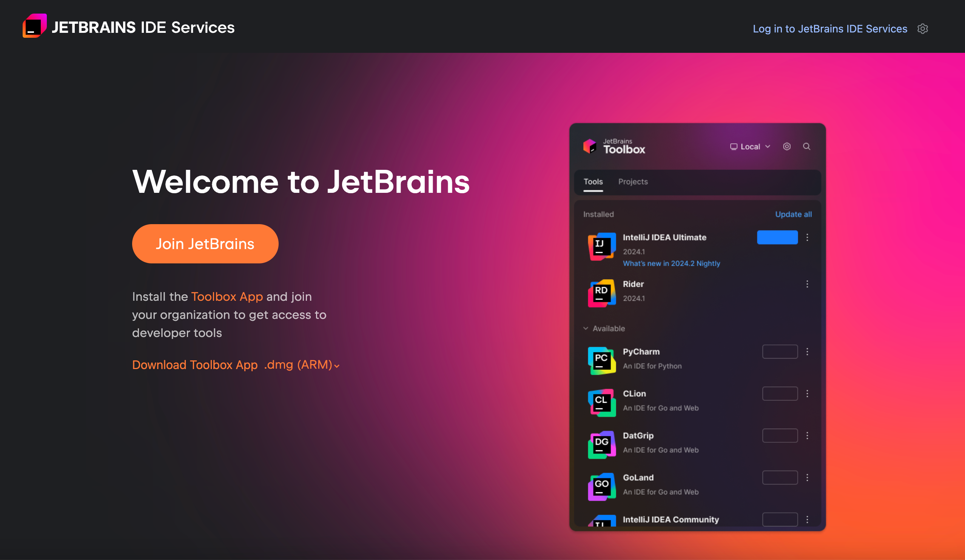This screenshot has width=965, height=560.
Task: Click the Join JetBrains button
Action: [205, 244]
